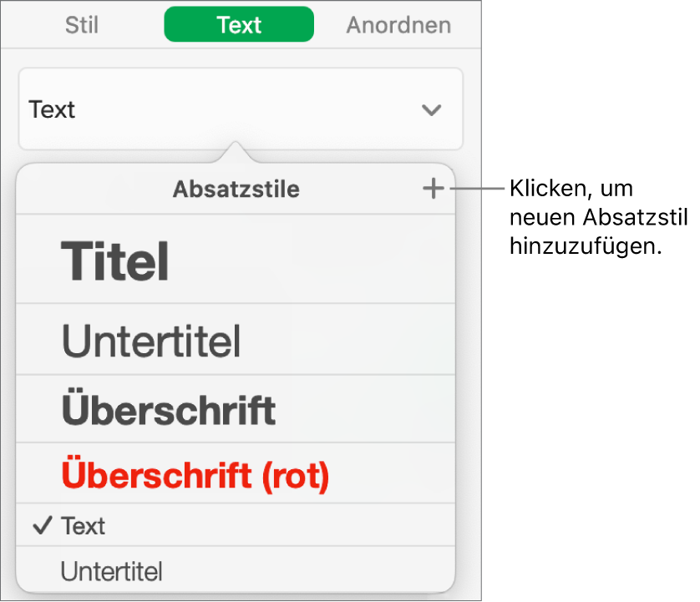
Task: Apply the black bold Überschrift style
Action: [x=169, y=410]
